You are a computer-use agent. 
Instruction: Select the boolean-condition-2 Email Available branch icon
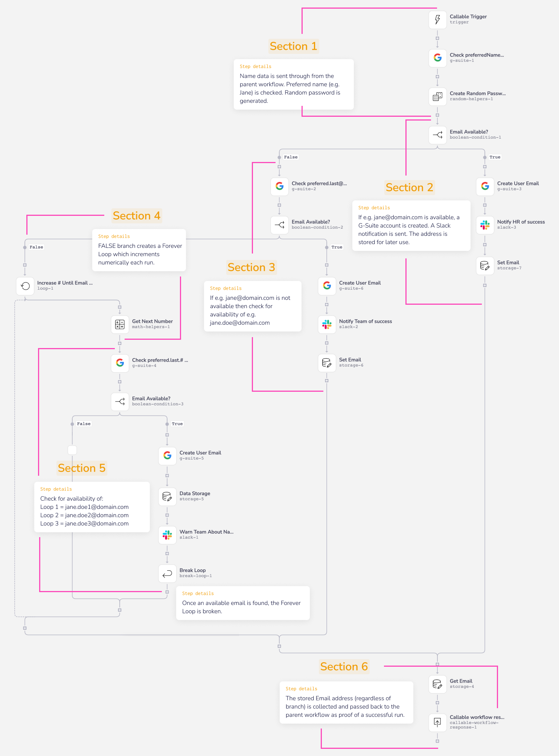pos(279,225)
